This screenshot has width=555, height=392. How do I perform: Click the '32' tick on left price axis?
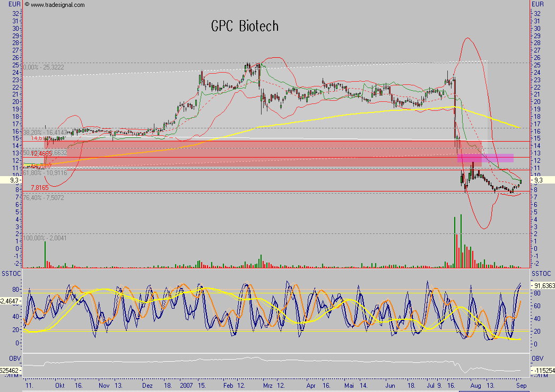[x=16, y=13]
